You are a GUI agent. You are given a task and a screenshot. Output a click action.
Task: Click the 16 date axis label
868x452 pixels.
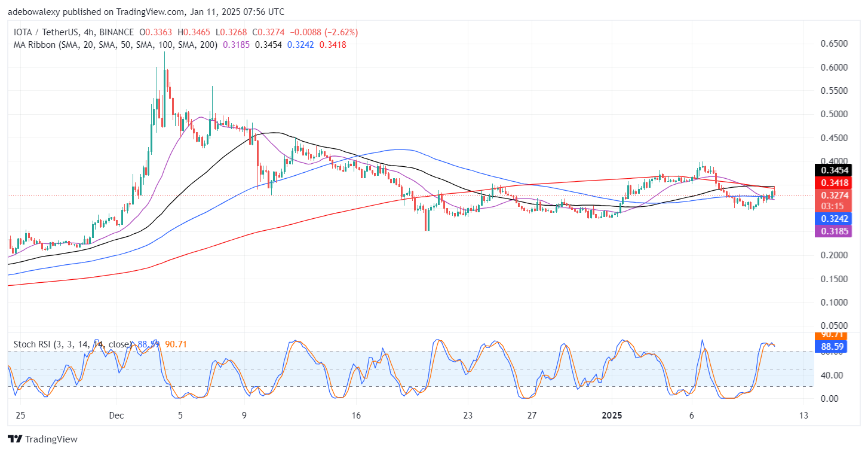pos(356,416)
